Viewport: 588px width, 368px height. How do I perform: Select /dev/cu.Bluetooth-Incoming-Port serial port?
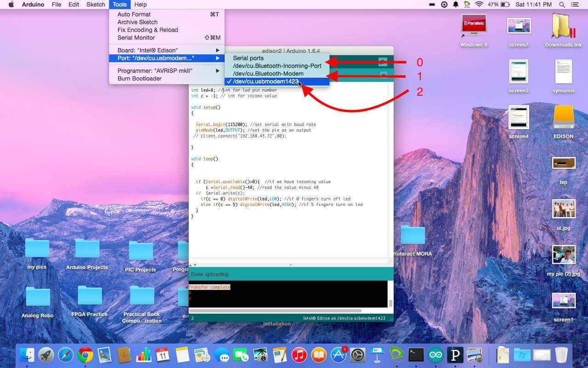tap(277, 66)
